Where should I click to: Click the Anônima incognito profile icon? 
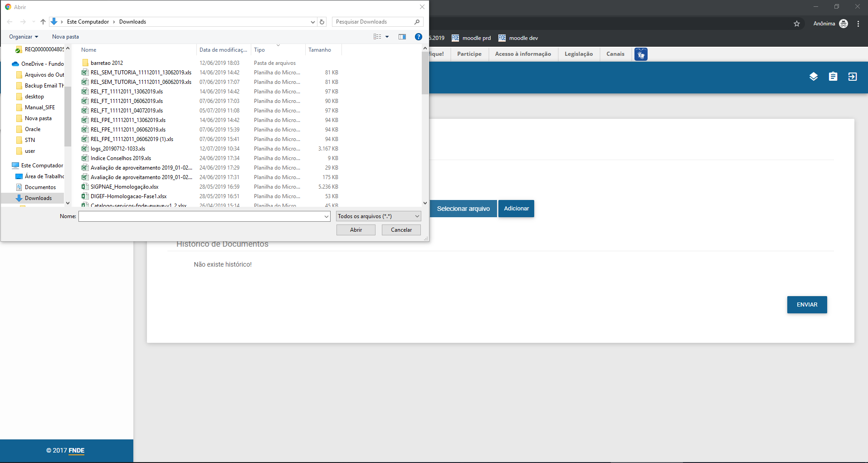coord(844,24)
